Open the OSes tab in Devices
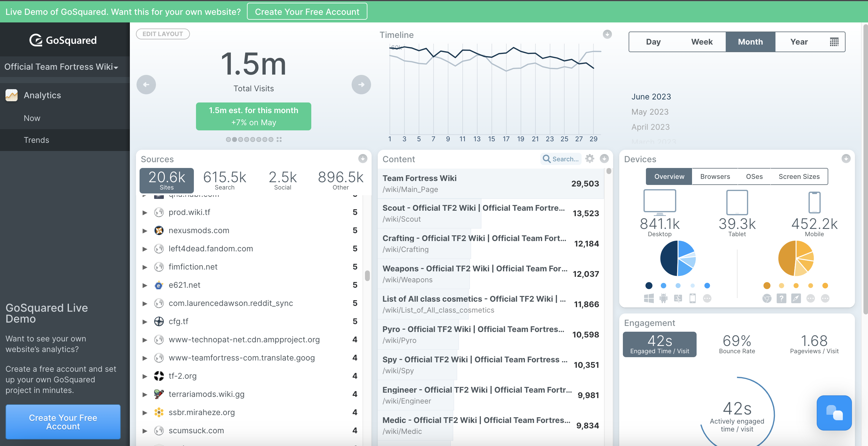The width and height of the screenshot is (868, 446). pyautogui.click(x=754, y=176)
